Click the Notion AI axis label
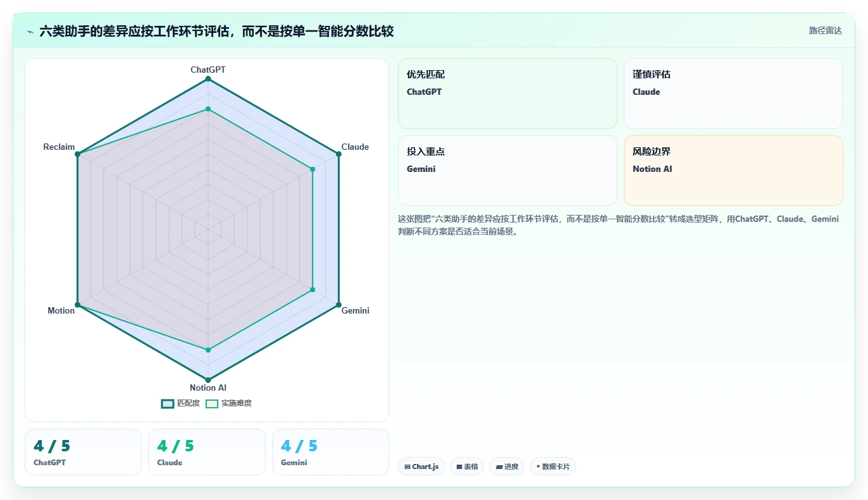 [x=208, y=387]
